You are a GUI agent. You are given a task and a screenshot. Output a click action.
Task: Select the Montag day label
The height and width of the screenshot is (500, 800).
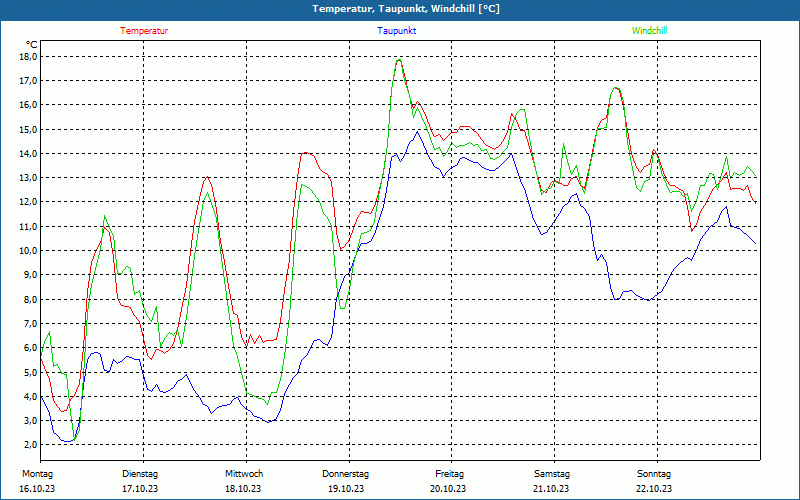pyautogui.click(x=37, y=473)
